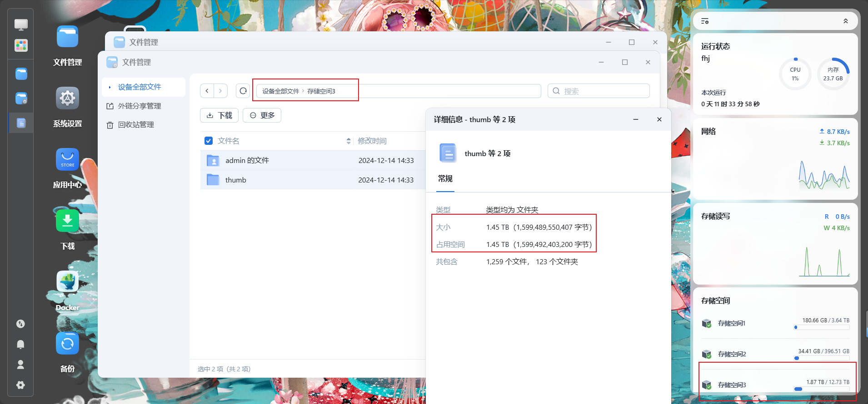Open the colorful app grid launcher icon

[x=21, y=45]
